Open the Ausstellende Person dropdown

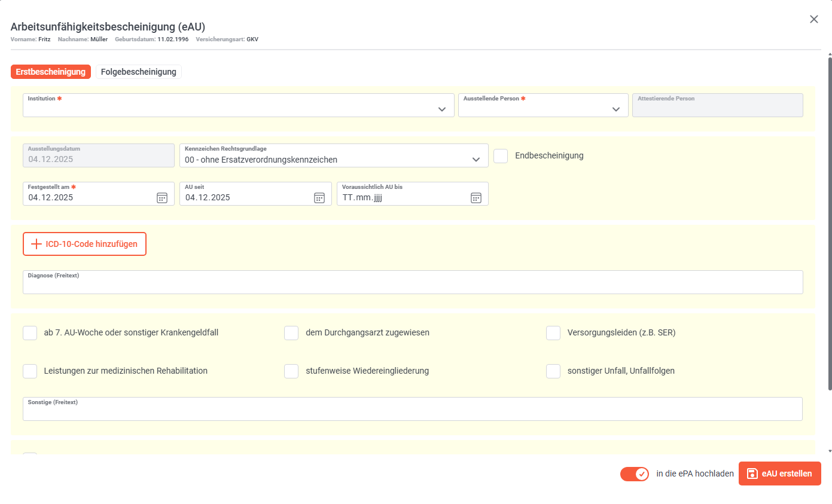(x=615, y=109)
